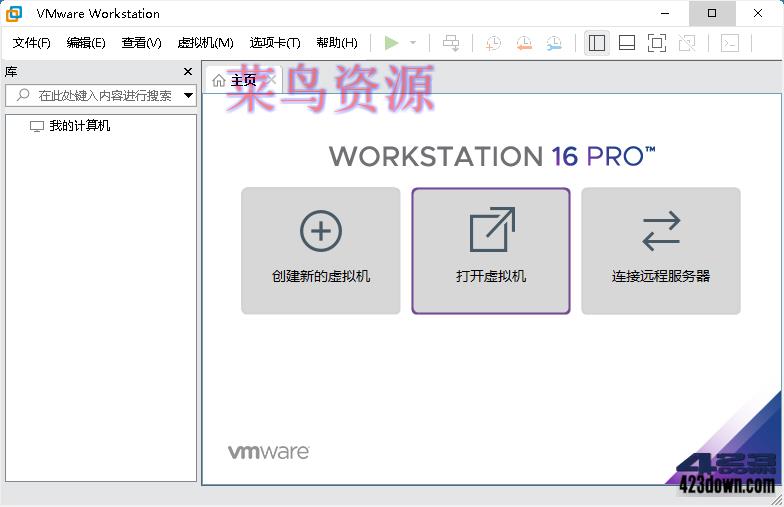Click the console view icon
This screenshot has height=507, width=784.
pos(730,43)
